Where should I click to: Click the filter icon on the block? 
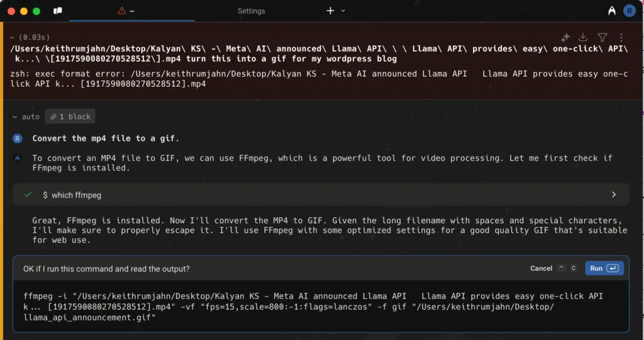coord(602,38)
